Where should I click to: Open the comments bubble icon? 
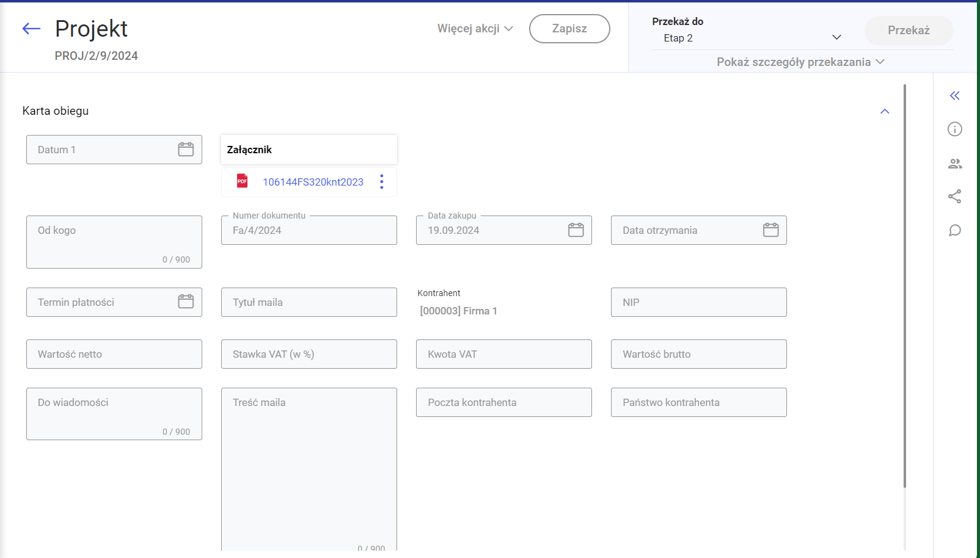click(954, 231)
